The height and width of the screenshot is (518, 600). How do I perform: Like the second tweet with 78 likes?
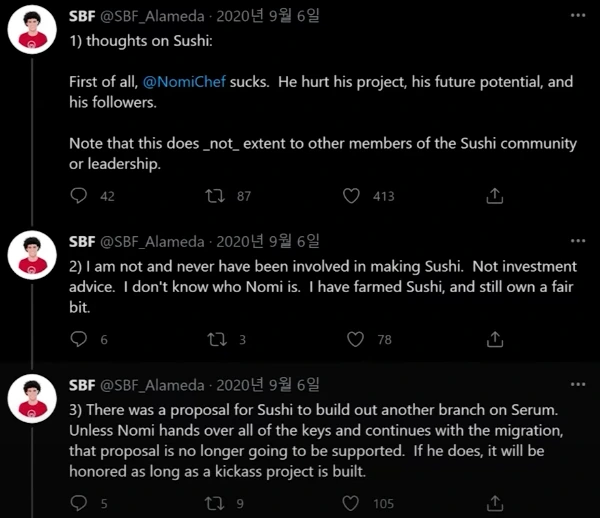[351, 340]
